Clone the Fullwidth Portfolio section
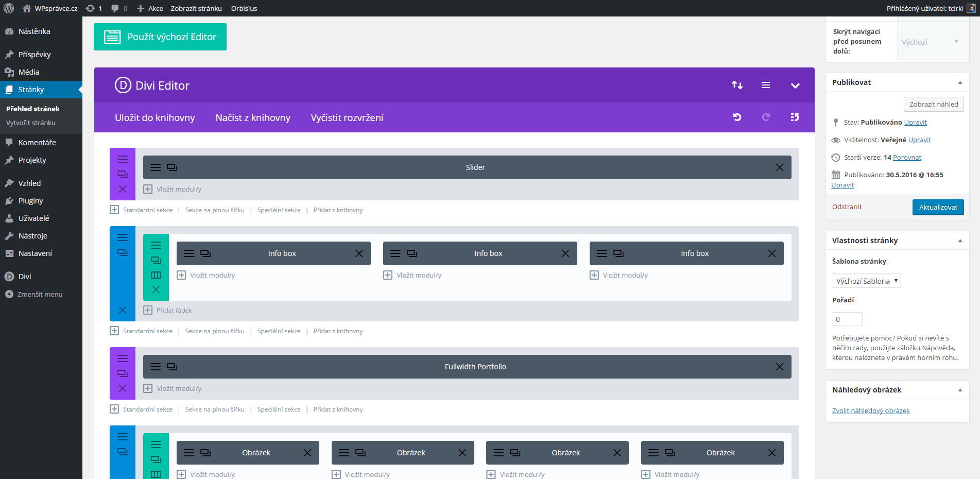The width and height of the screenshot is (980, 479). (123, 373)
